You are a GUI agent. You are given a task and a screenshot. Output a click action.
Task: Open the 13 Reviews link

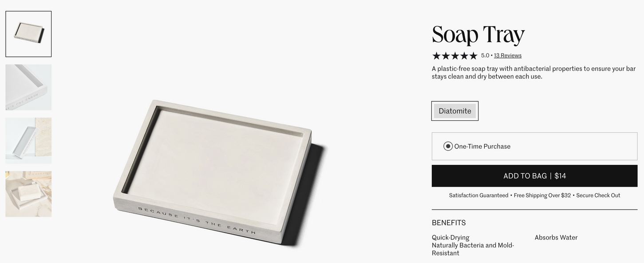(x=508, y=56)
